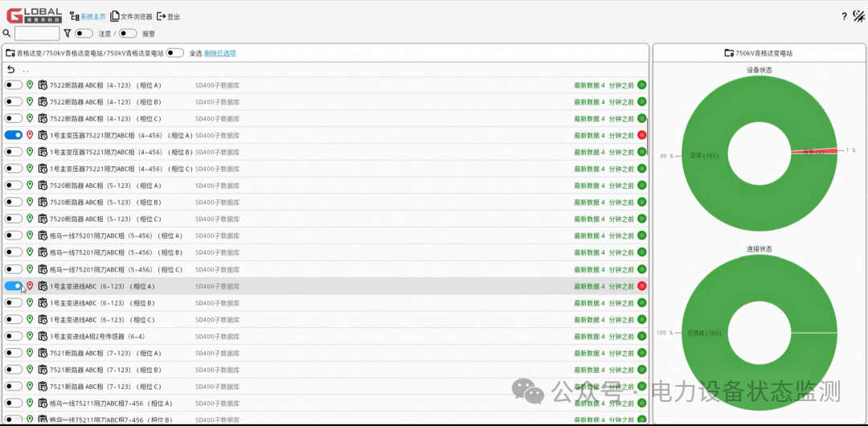Click 登出 to log out
Screen dimensions: 868x426
click(x=168, y=17)
